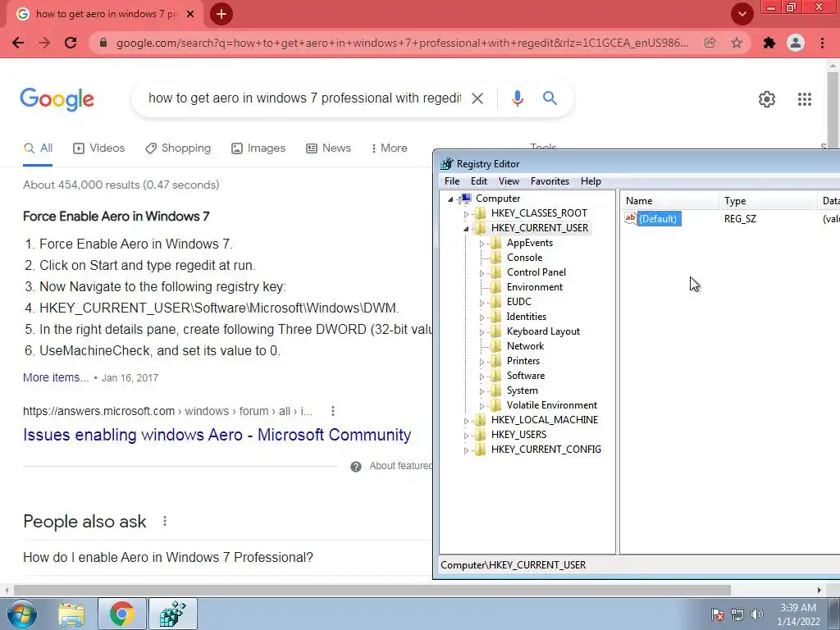
Task: Open the Chrome tab search dropdown
Action: 742,15
